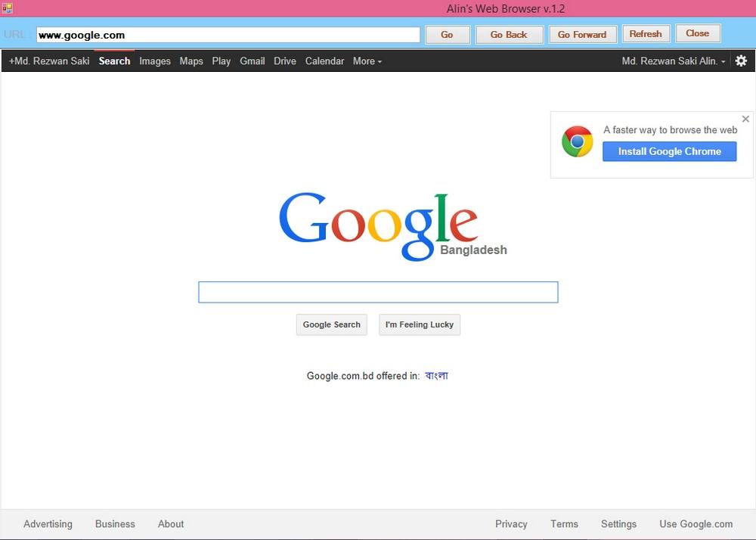Click the application icon in title bar

(7, 8)
